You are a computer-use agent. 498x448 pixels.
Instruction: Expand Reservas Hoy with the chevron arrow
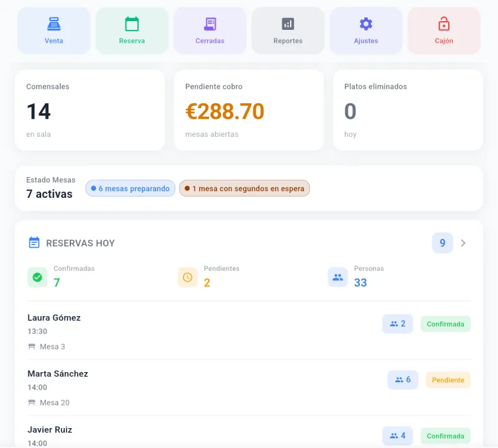point(463,243)
